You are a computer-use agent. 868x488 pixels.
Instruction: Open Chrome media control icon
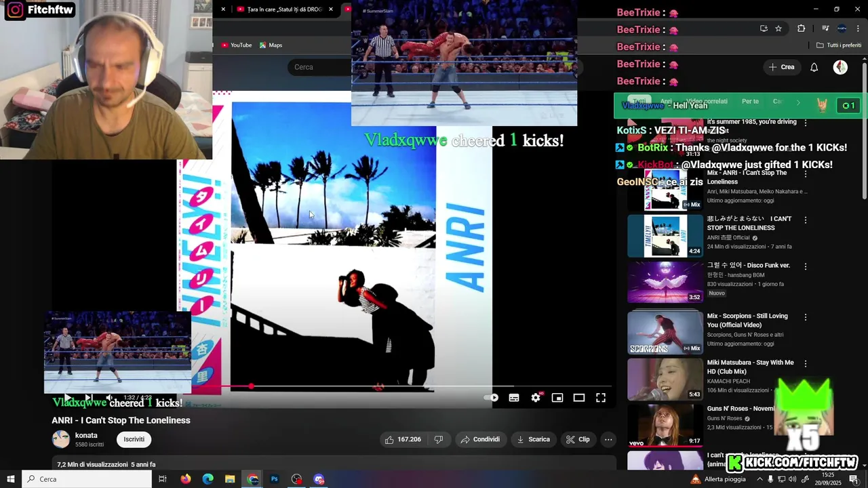point(825,28)
